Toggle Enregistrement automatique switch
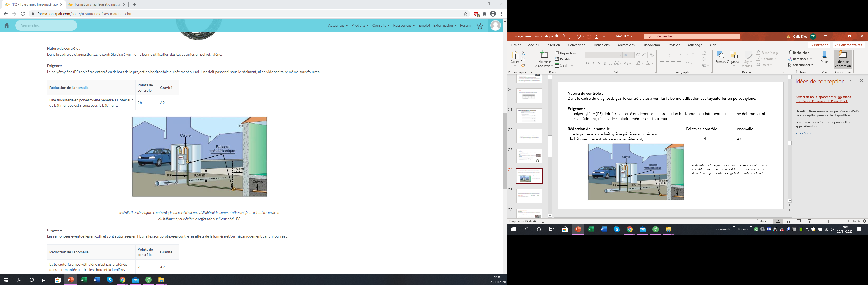Image resolution: width=868 pixels, height=285 pixels. pos(560,36)
